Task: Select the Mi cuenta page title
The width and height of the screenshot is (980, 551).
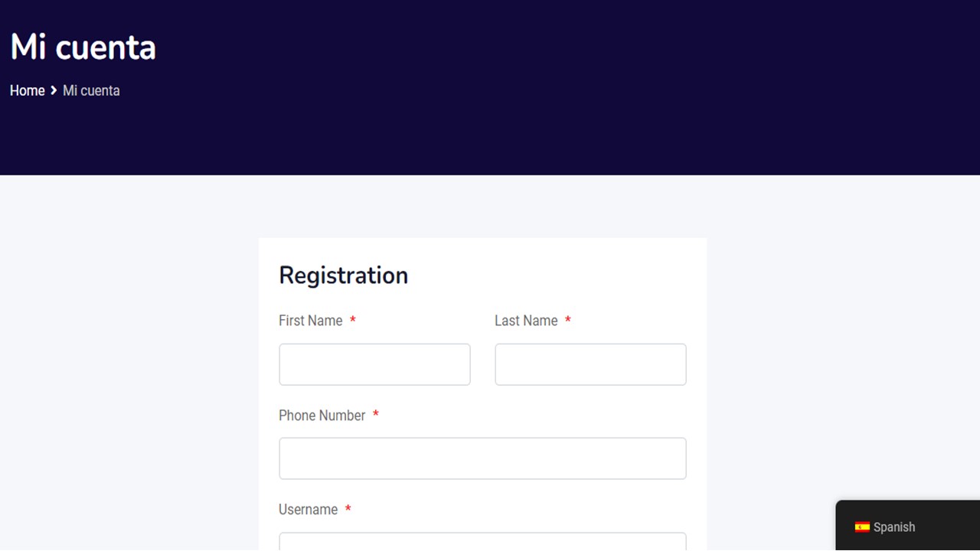Action: click(82, 47)
